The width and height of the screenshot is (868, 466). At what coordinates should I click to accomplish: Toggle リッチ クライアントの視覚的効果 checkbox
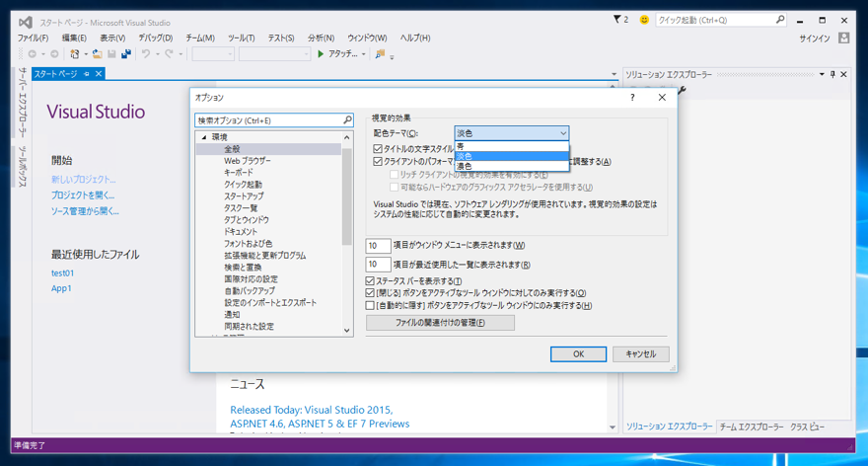[395, 175]
